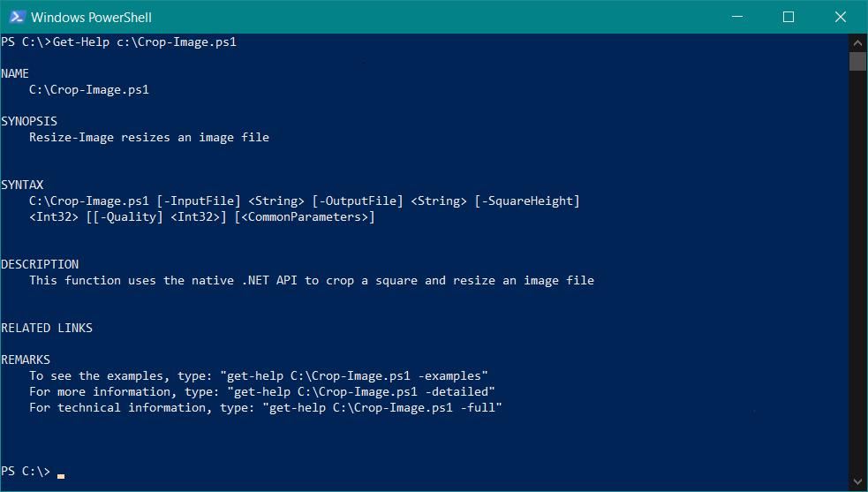Screen dimensions: 868x492
Task: Click the PowerShell icon in the title bar
Action: pos(15,17)
